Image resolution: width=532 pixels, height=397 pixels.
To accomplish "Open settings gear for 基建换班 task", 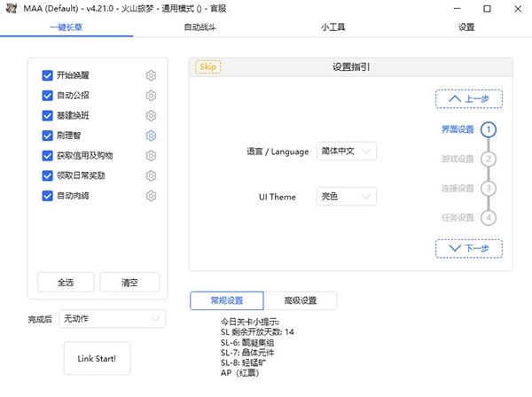I will (151, 115).
